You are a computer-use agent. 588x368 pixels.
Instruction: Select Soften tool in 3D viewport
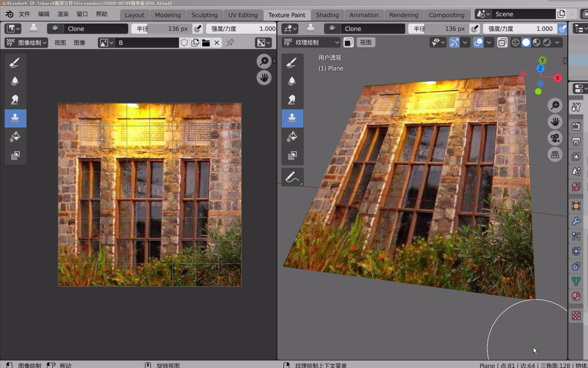coord(292,81)
